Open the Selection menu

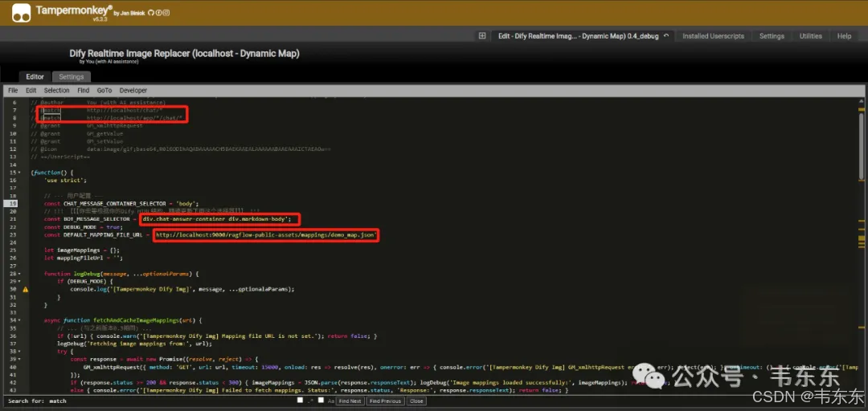pyautogui.click(x=56, y=90)
